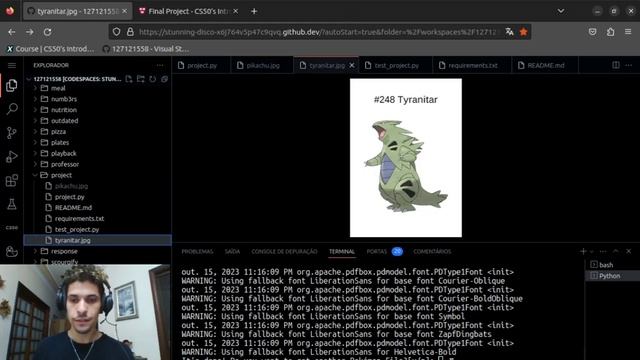Split the editor to the right
Viewport: 640px width, 360px height.
coord(616,65)
